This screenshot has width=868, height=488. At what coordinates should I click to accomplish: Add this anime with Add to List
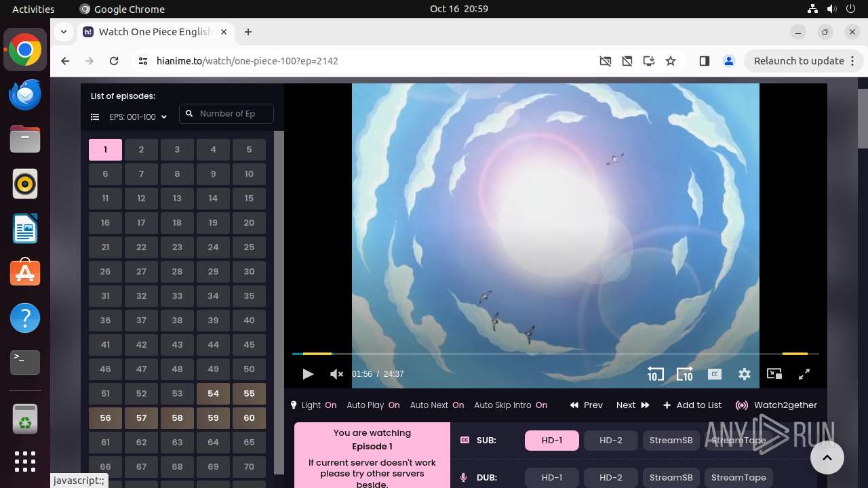(692, 405)
